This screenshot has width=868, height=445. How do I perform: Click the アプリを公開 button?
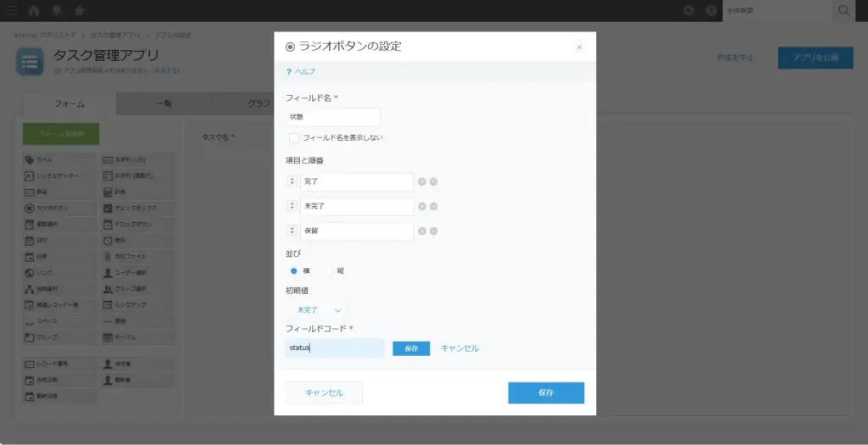(815, 58)
